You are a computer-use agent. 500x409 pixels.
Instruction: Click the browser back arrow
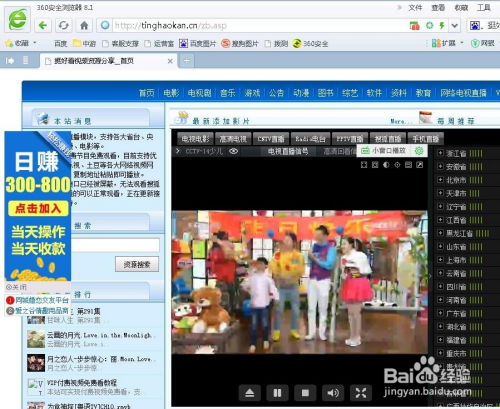click(43, 25)
